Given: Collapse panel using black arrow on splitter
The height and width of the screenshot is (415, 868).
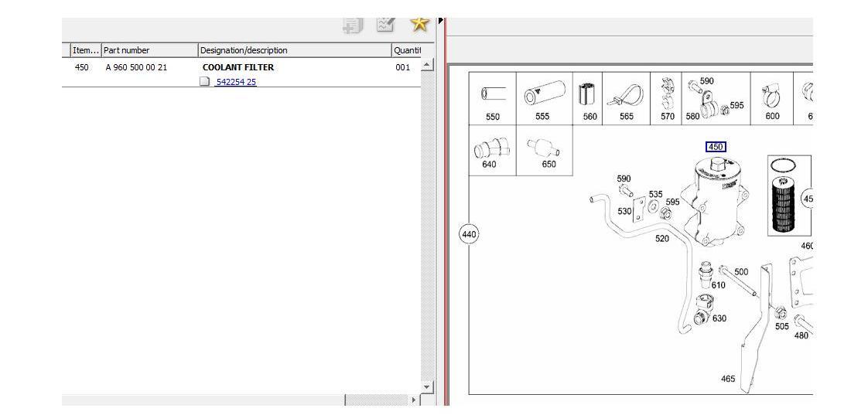Looking at the screenshot, I should [441, 20].
